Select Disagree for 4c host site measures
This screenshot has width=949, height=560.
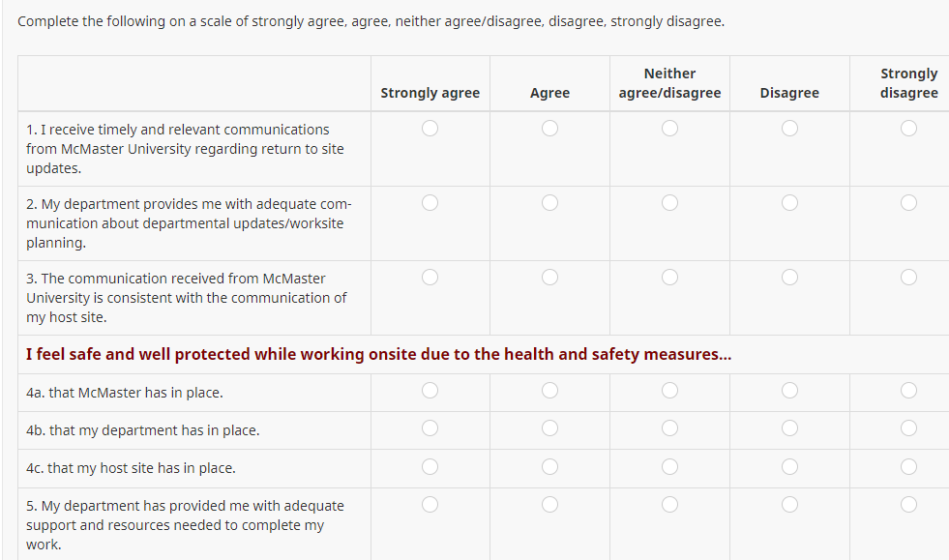pyautogui.click(x=789, y=466)
